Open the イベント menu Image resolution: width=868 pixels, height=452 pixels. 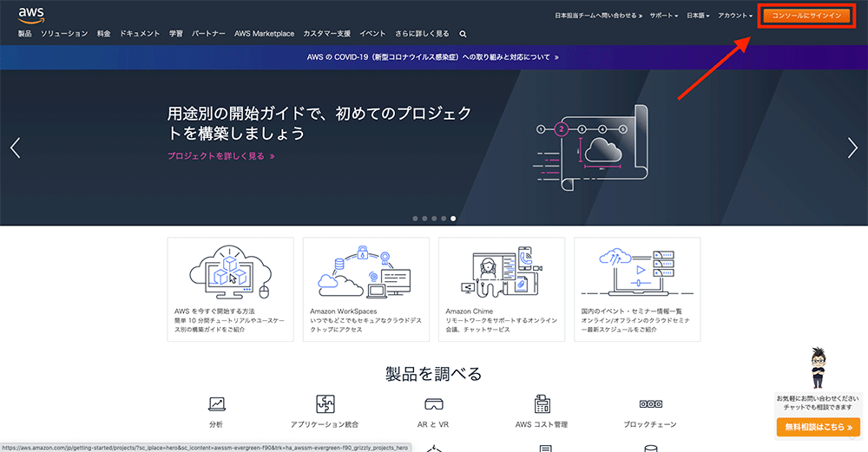click(372, 34)
